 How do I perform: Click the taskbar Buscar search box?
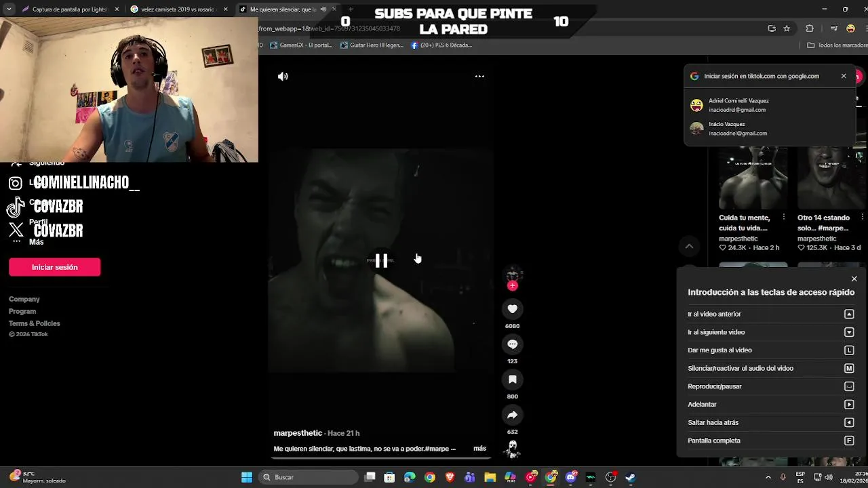[309, 477]
